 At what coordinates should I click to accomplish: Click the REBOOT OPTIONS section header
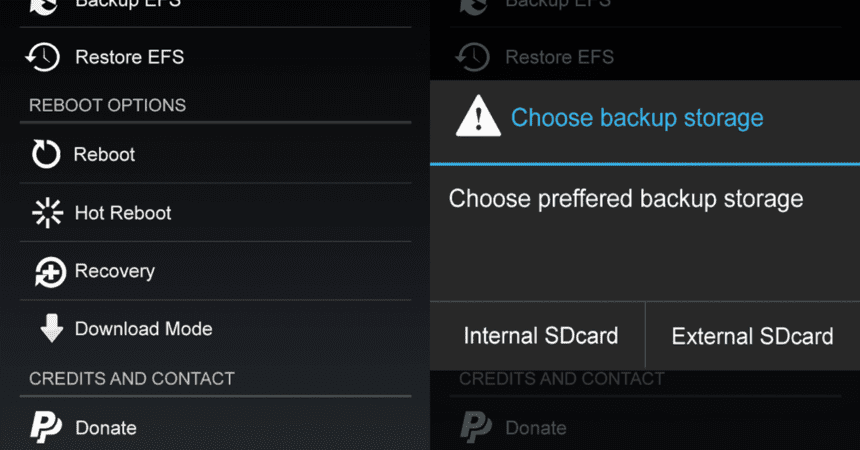107,105
